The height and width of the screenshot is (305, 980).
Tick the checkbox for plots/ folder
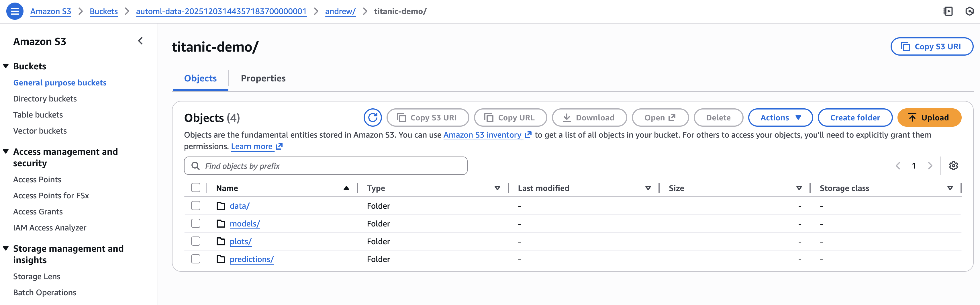click(195, 241)
